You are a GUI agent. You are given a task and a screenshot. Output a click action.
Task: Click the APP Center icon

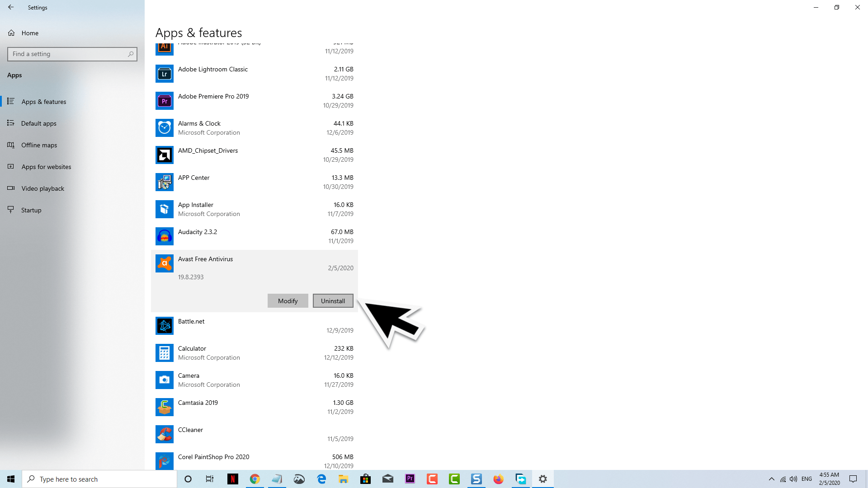(x=164, y=183)
